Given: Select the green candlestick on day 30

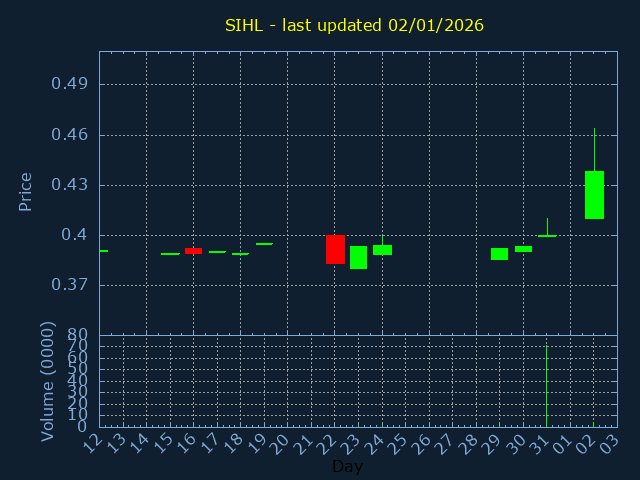Looking at the screenshot, I should (523, 249).
